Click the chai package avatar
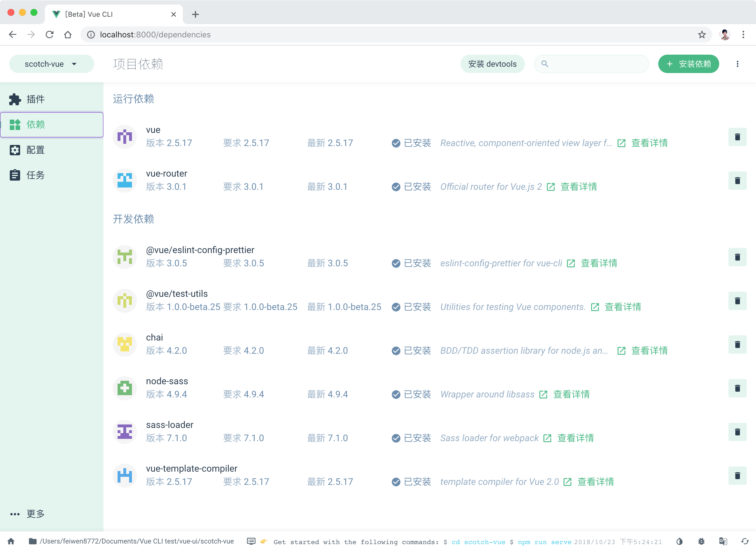Screen dimensions: 756x551 click(125, 345)
